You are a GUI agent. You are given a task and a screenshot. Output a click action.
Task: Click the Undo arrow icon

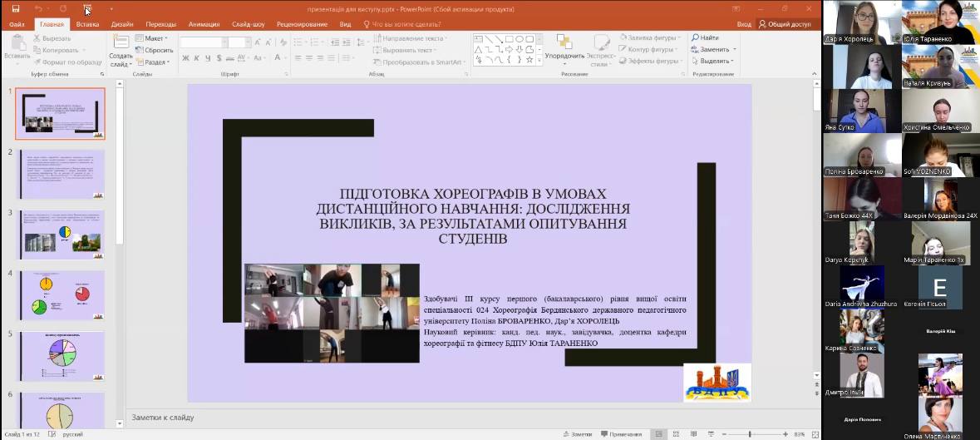(x=38, y=8)
